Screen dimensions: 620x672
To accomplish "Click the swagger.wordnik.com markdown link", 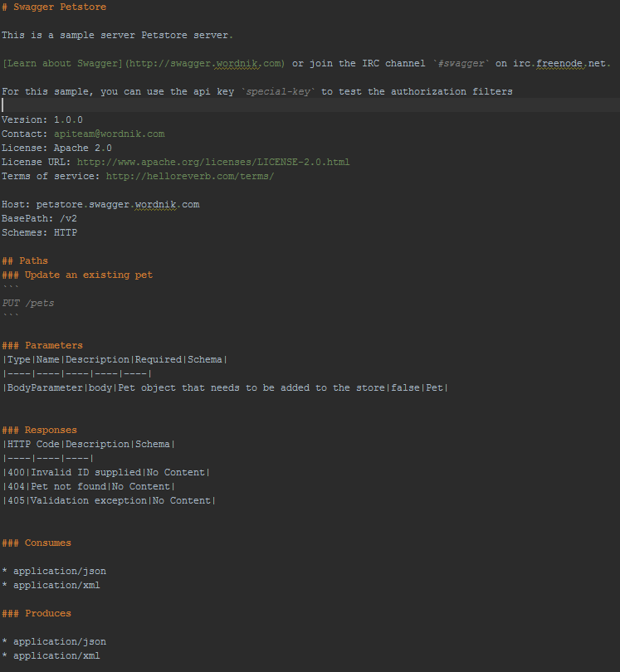I will 144,63.
